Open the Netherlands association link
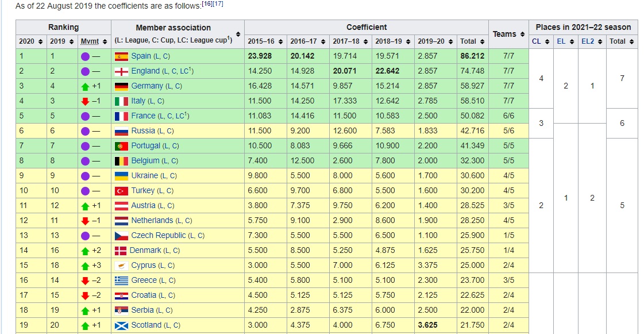This screenshot has height=334, width=644. click(152, 221)
